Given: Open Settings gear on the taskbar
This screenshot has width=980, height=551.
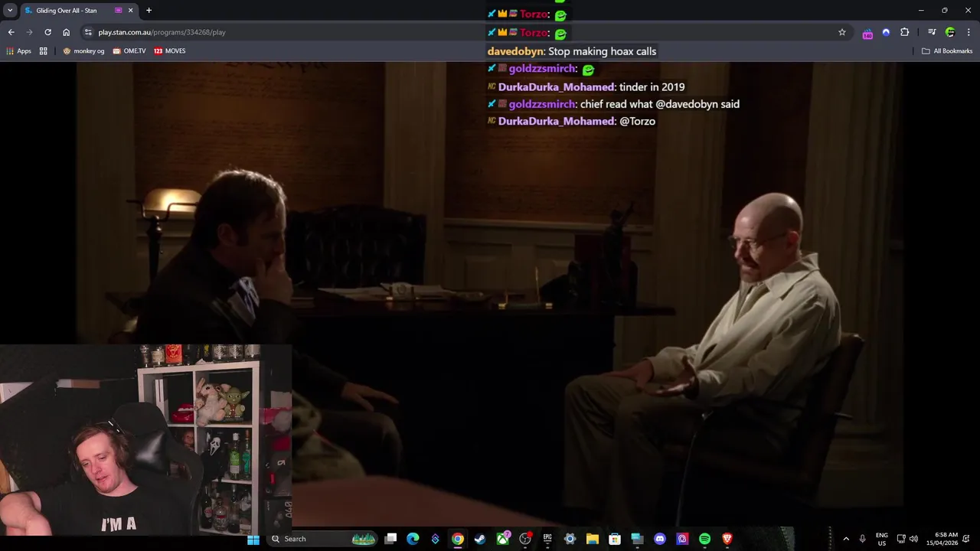Looking at the screenshot, I should point(570,539).
